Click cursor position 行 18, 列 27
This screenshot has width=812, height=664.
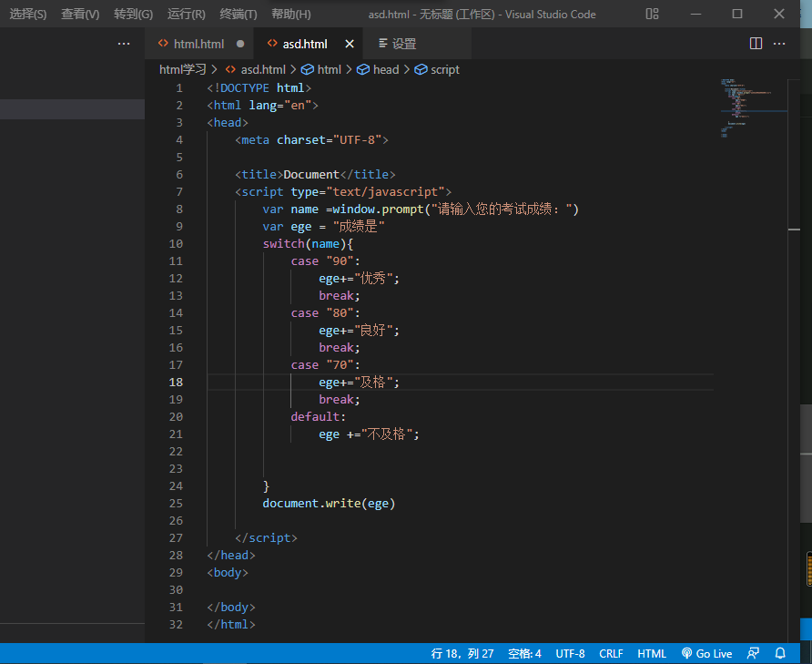pos(462,654)
